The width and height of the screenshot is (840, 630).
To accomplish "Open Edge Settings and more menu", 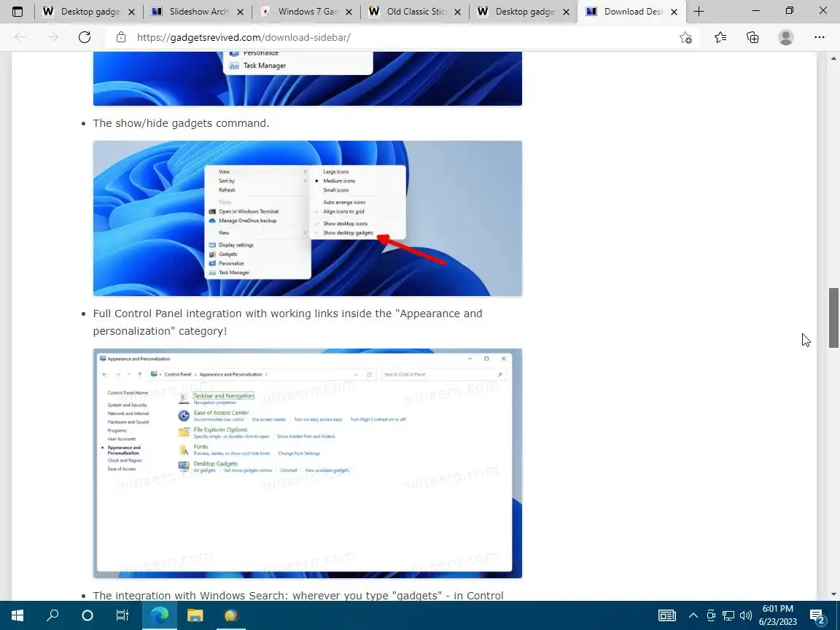I will tap(819, 37).
